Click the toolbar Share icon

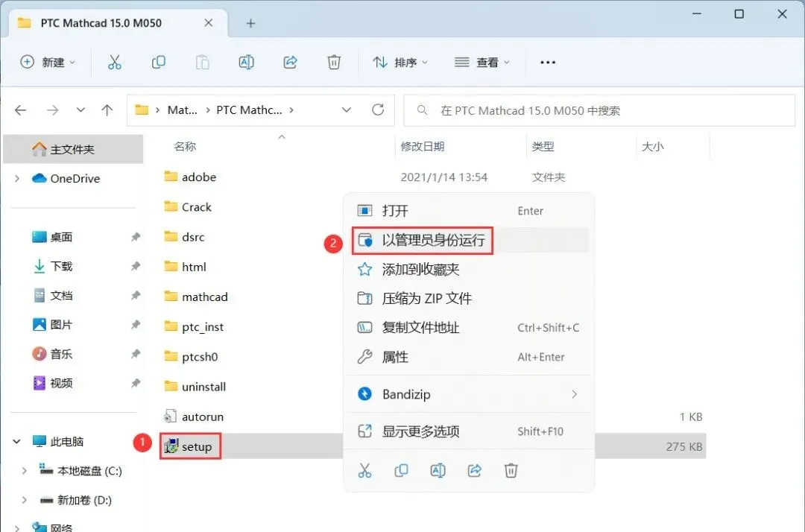pyautogui.click(x=290, y=62)
